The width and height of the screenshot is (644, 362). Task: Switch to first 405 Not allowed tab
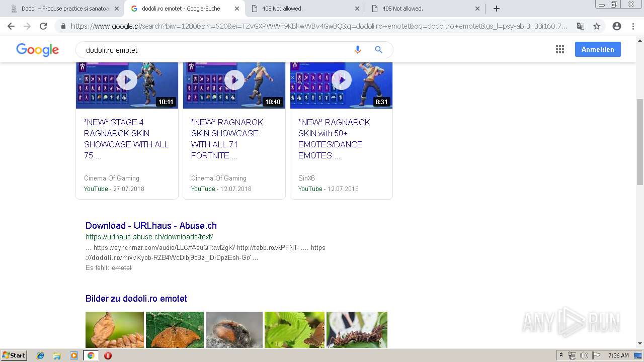click(304, 9)
